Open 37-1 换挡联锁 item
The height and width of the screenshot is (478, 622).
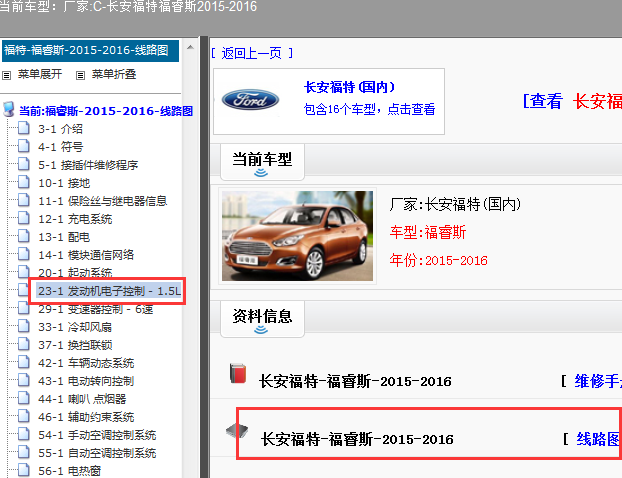click(75, 345)
